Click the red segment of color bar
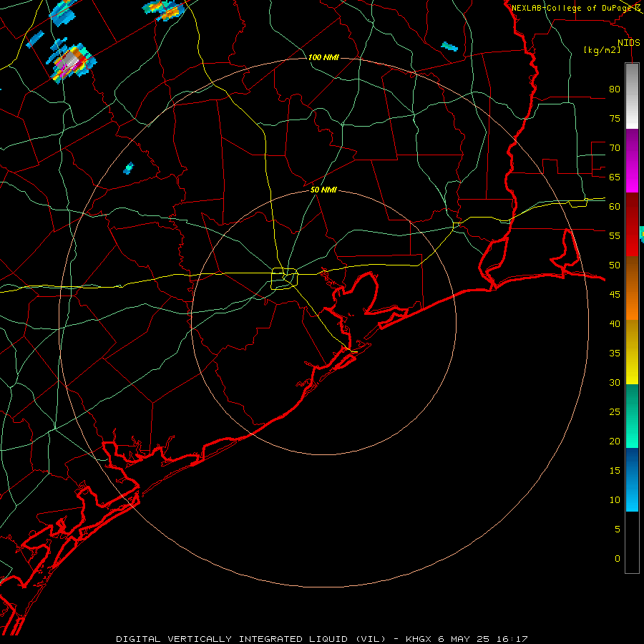 pyautogui.click(x=632, y=224)
